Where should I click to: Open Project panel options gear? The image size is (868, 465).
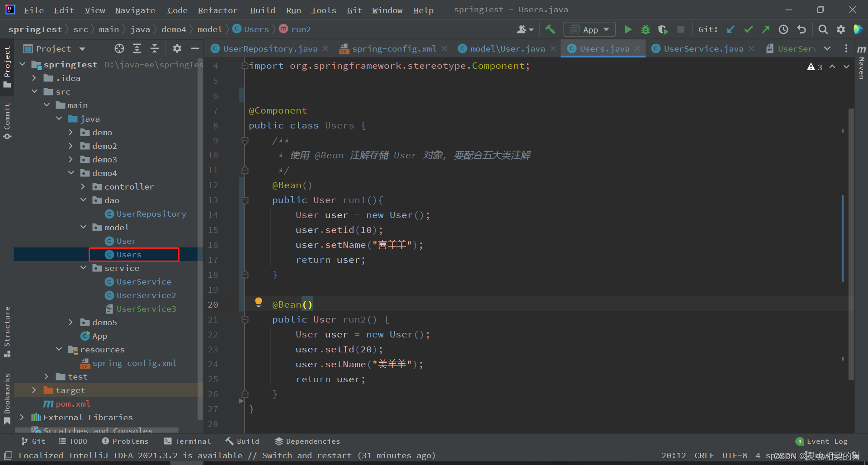(177, 48)
